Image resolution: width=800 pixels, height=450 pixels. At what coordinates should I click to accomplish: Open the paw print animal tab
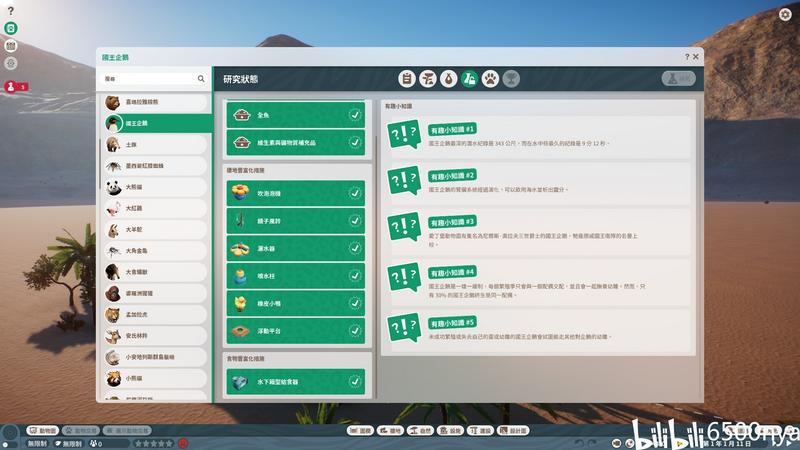[x=490, y=79]
